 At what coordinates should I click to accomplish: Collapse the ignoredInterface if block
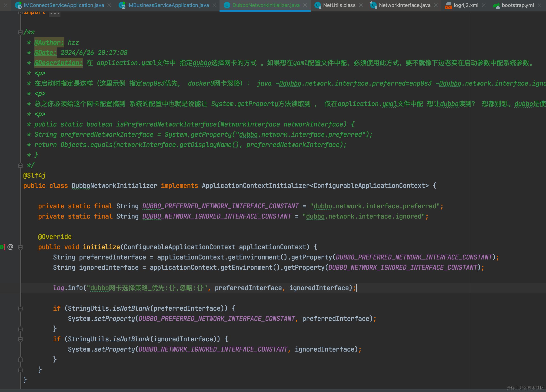coord(20,339)
